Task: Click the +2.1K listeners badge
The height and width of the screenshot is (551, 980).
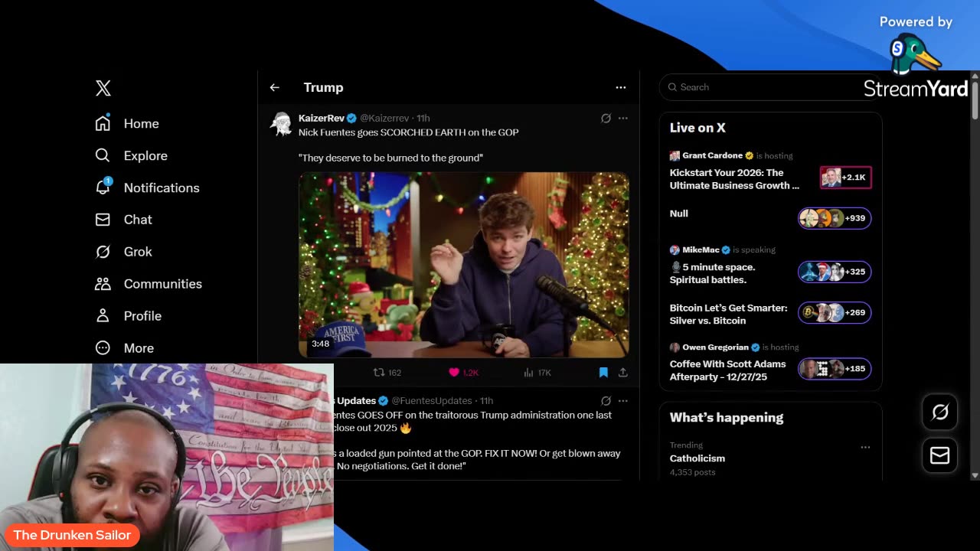Action: coord(845,178)
